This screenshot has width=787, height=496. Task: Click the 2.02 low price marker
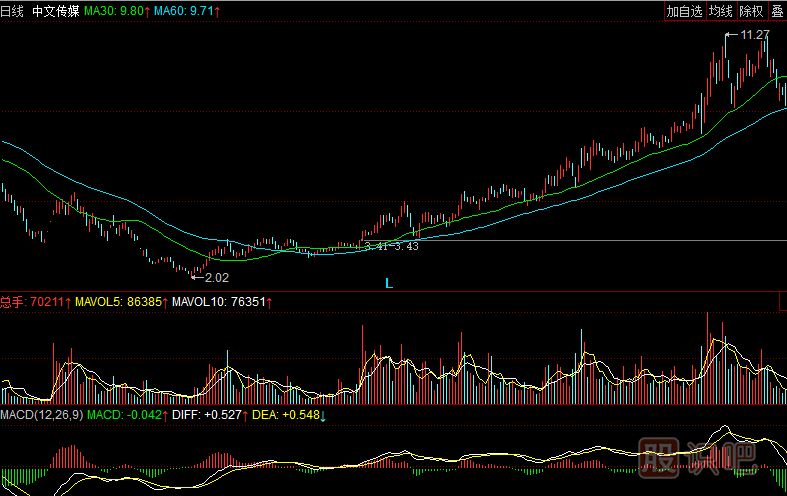pos(216,278)
